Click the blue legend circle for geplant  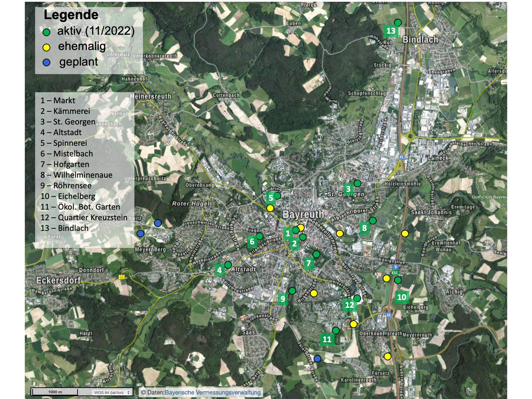46,62
